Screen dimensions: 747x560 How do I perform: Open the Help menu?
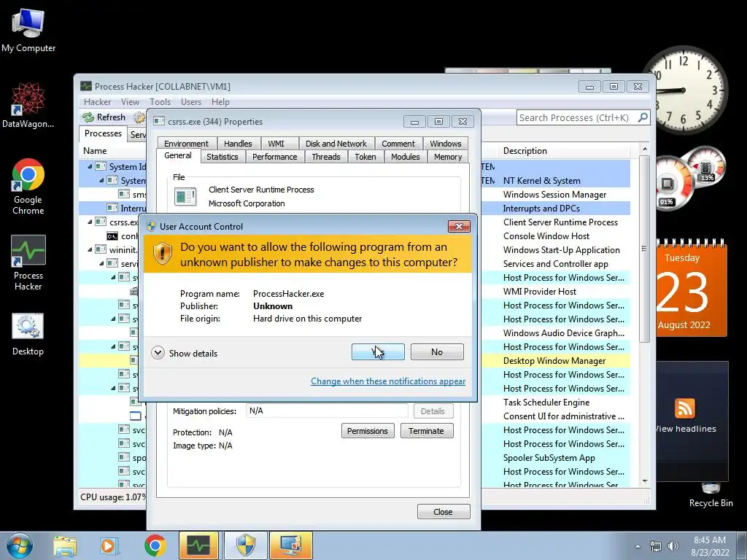[x=220, y=102]
